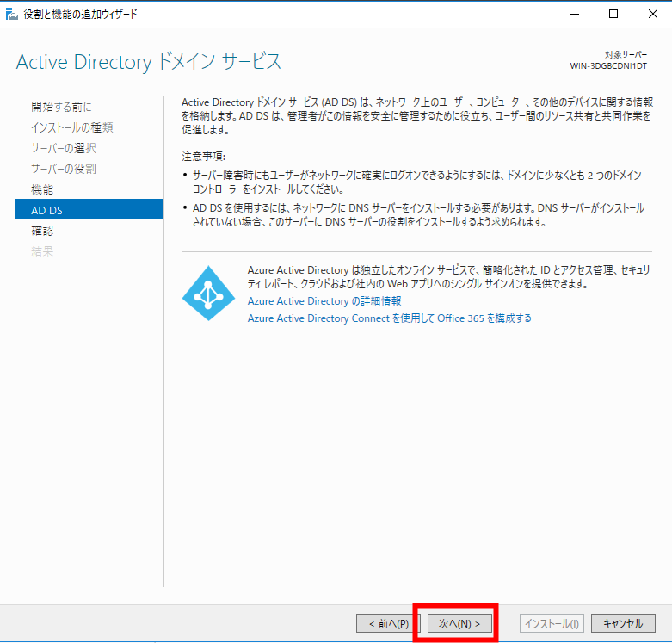This screenshot has width=672, height=643.
Task: Minimize the wizard window
Action: coord(575,14)
